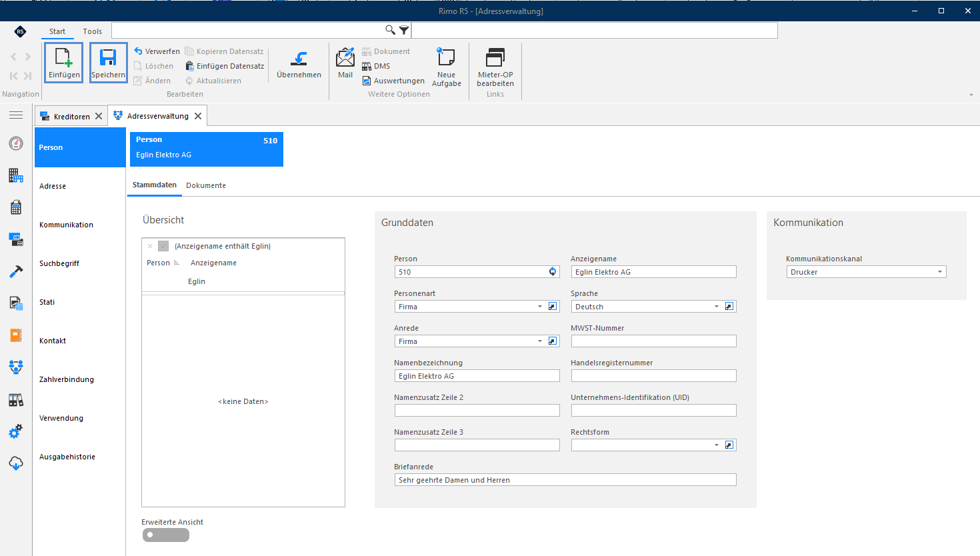Open dashboard gauge icon in sidebar

[16, 143]
